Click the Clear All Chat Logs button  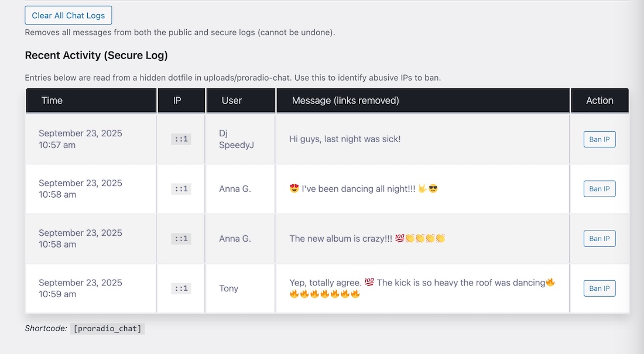[x=68, y=16]
